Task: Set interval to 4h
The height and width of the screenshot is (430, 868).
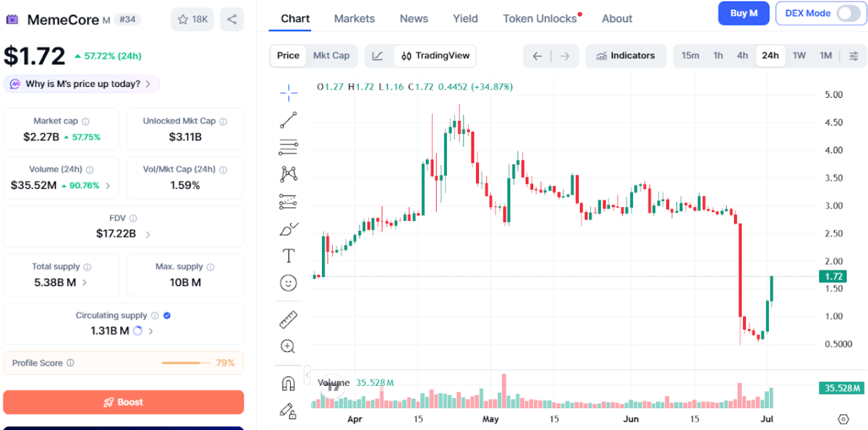Action: [743, 56]
